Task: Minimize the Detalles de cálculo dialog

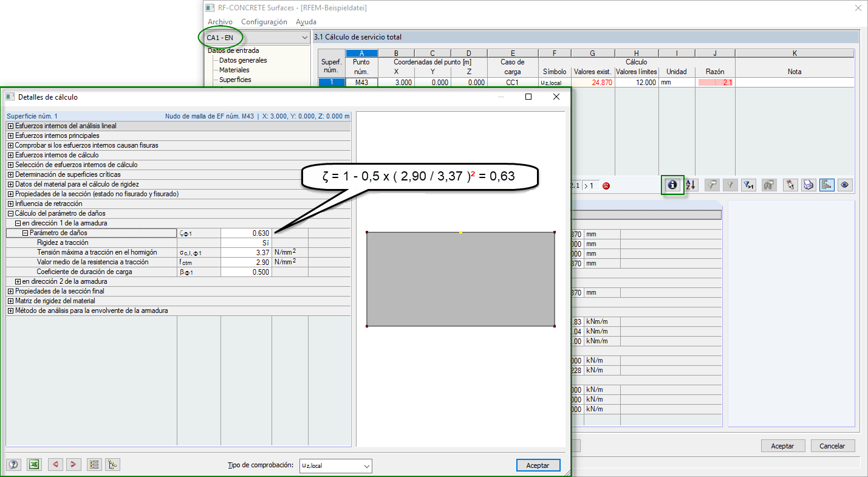Action: point(501,97)
